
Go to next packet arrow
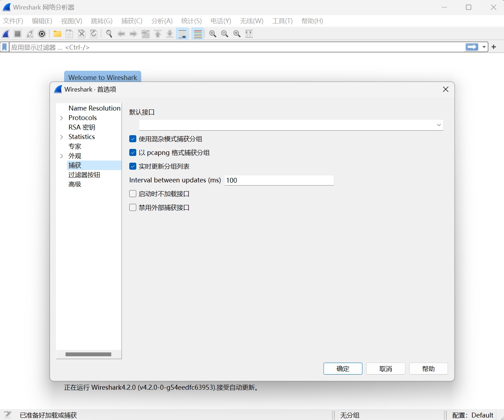pyautogui.click(x=133, y=34)
